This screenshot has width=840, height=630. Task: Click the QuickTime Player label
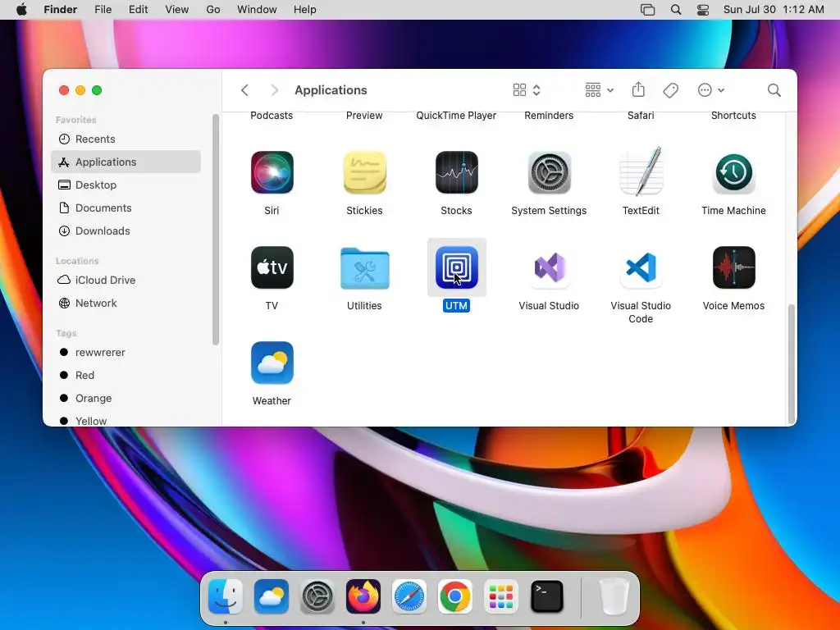(x=456, y=116)
